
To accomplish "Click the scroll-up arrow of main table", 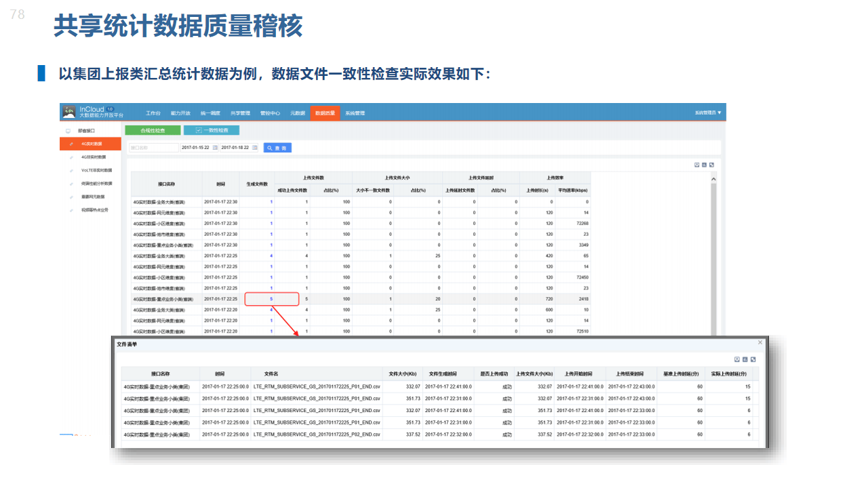I will click(x=713, y=179).
